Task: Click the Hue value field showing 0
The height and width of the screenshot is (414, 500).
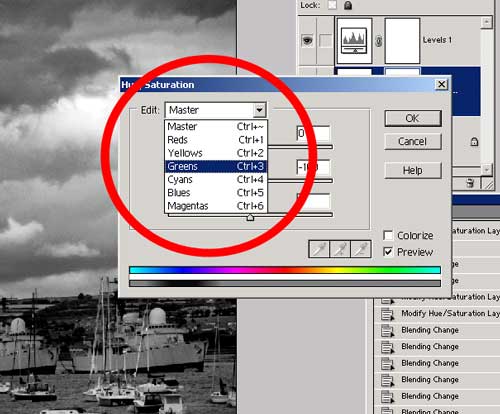Action: [313, 133]
